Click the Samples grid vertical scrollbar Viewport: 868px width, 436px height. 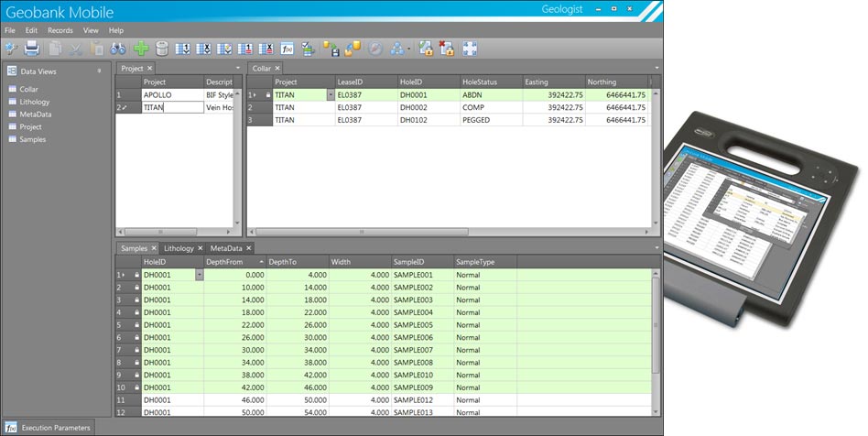pos(656,325)
